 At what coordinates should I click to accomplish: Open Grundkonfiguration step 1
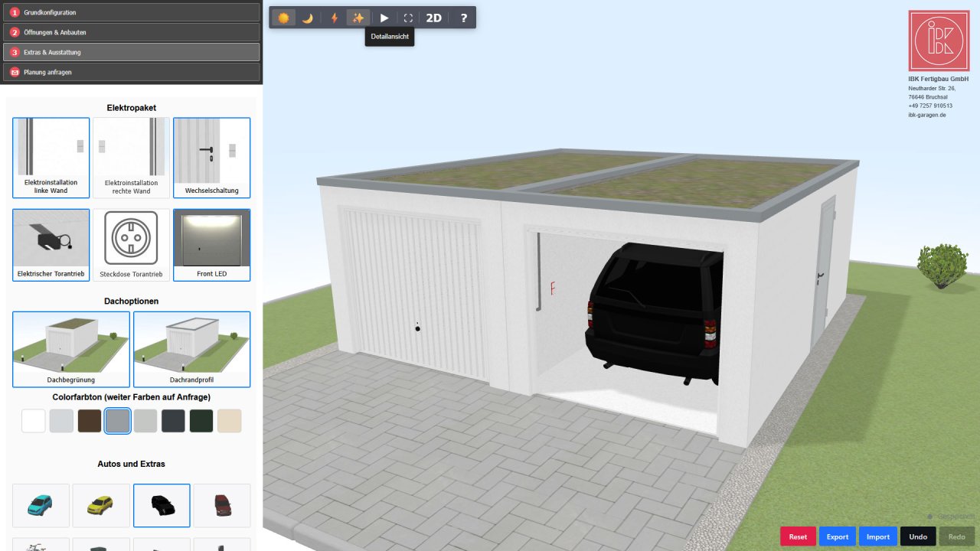[132, 12]
